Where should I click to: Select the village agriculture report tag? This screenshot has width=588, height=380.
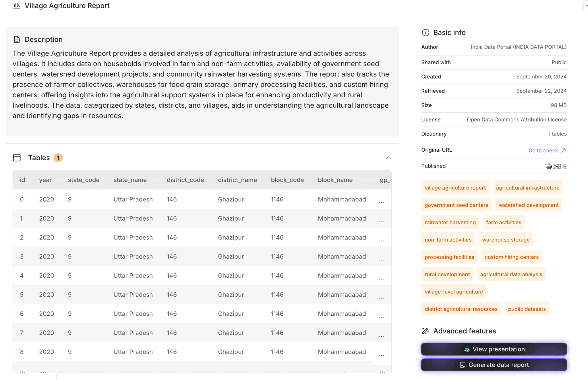[455, 188]
